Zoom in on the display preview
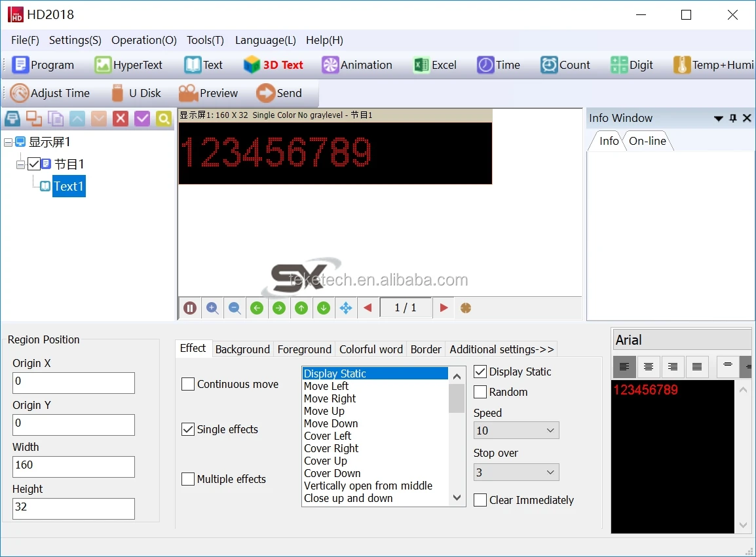The image size is (756, 557). pyautogui.click(x=212, y=308)
